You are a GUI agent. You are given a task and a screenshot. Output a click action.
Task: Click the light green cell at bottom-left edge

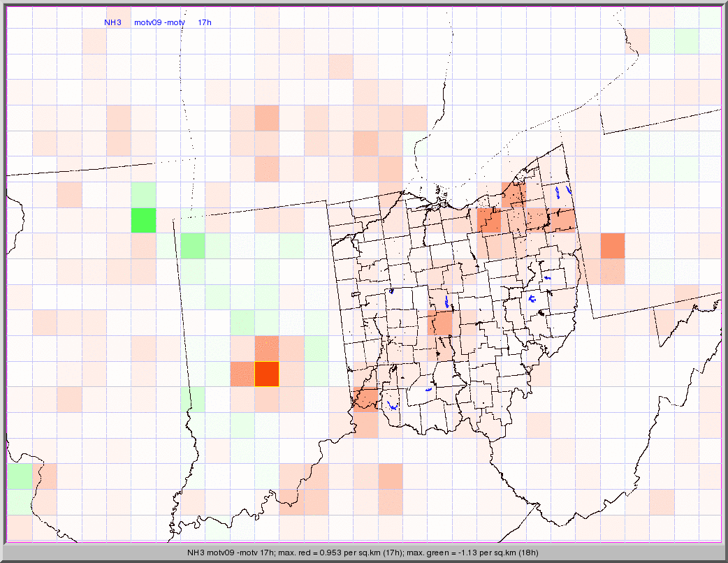[19, 476]
